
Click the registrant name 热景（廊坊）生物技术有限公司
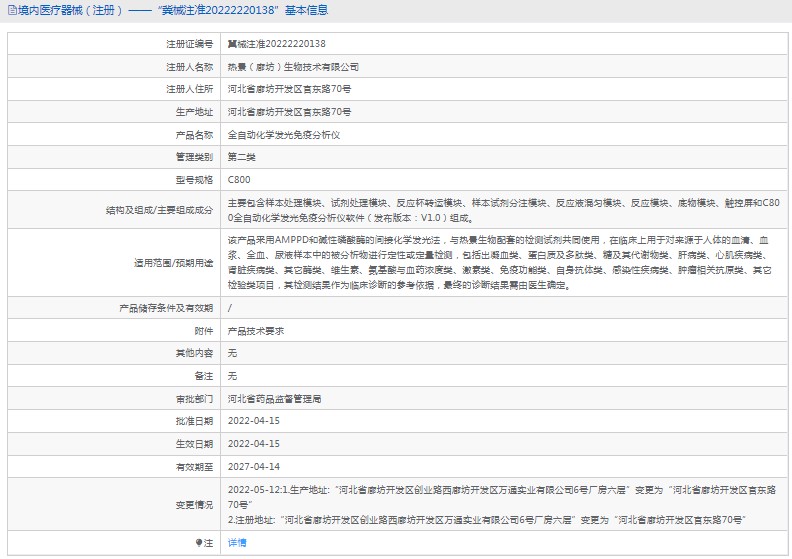tap(293, 67)
